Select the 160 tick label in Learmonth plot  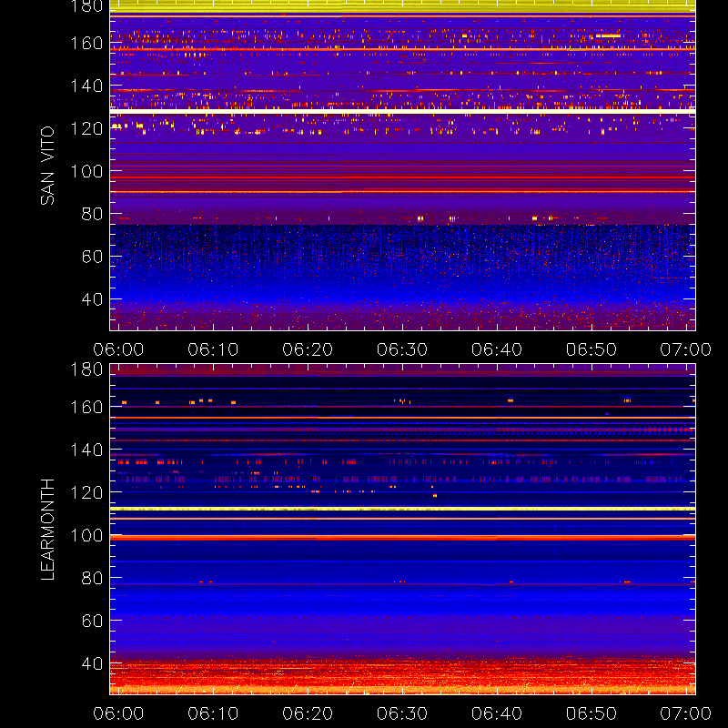click(86, 407)
